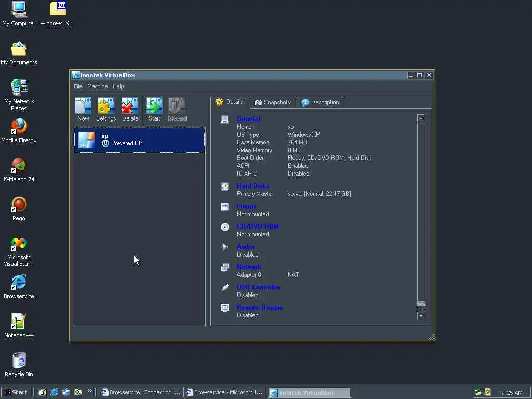The height and width of the screenshot is (399, 532).
Task: Select the My Documents desktop icon
Action: (x=19, y=53)
